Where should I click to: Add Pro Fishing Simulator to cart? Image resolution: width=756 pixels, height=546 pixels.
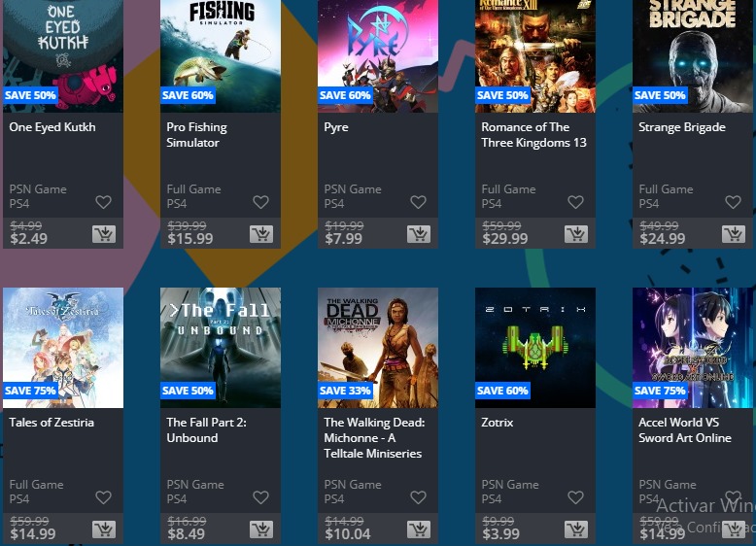point(261,234)
